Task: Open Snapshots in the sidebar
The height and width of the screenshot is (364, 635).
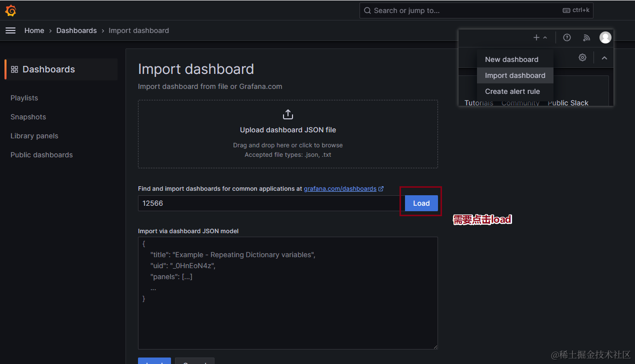Action: click(28, 117)
